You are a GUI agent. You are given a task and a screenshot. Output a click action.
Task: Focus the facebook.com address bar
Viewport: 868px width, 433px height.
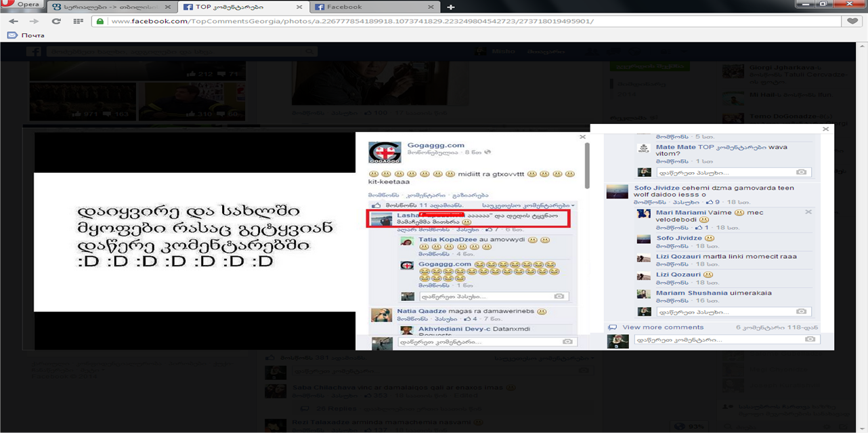tap(467, 21)
